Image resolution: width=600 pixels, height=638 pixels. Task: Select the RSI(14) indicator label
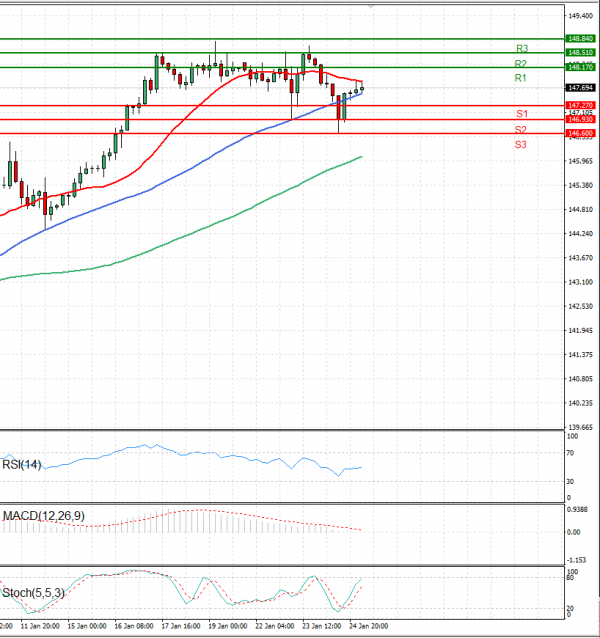click(x=22, y=465)
